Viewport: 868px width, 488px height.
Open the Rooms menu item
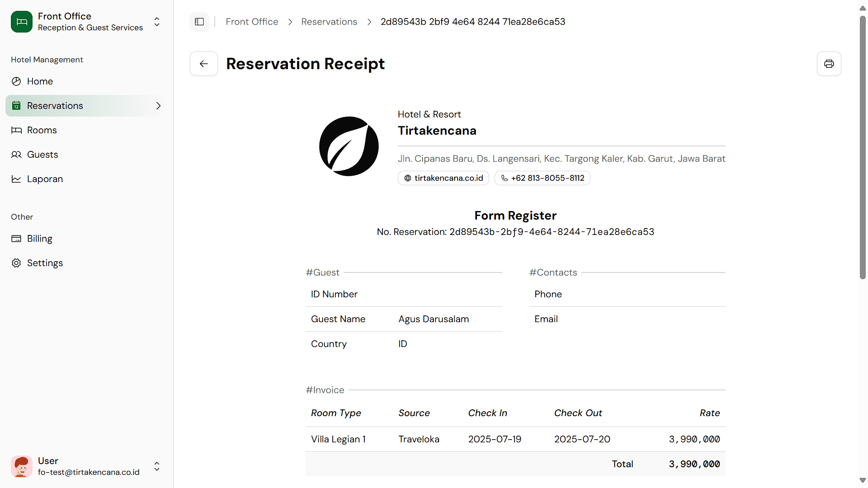point(42,130)
